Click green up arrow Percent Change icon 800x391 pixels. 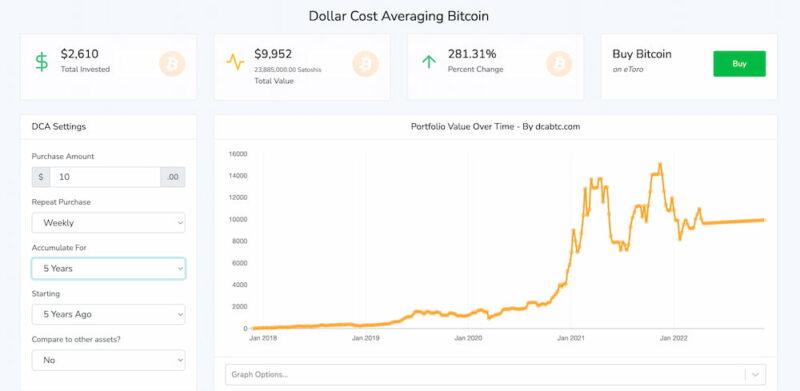coord(429,62)
